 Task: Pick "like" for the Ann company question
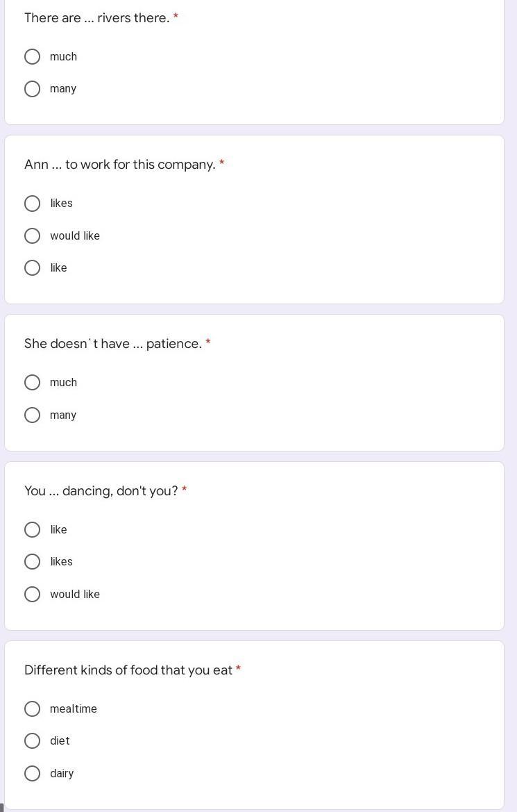click(x=33, y=268)
